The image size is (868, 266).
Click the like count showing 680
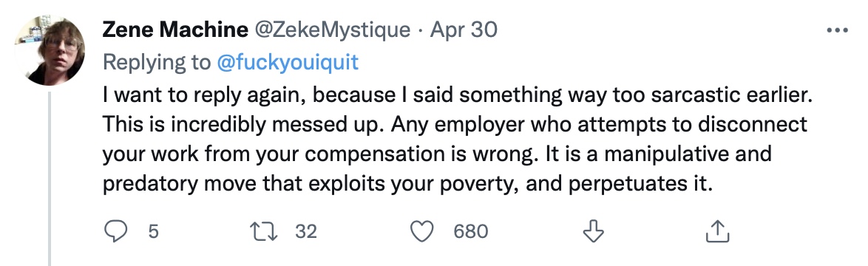[x=470, y=231]
